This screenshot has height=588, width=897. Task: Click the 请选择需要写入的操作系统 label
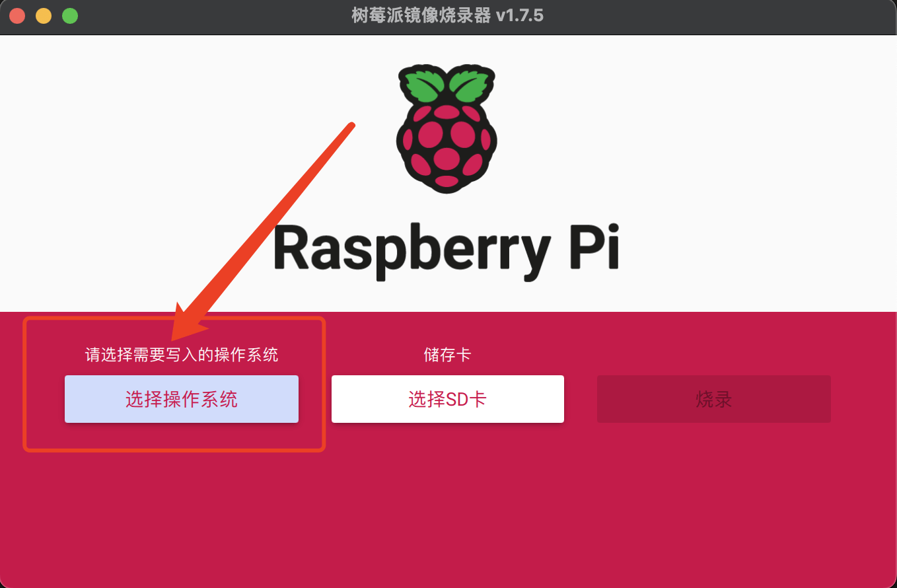pyautogui.click(x=182, y=355)
